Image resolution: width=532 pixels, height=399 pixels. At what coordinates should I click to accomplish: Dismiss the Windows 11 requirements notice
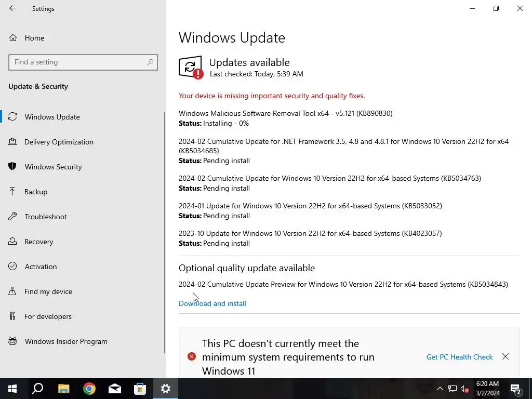[506, 356]
